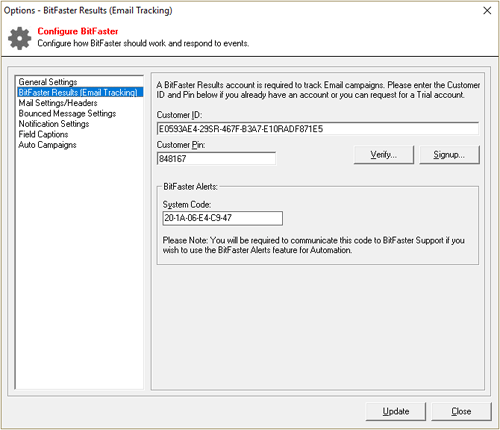Click empty area of settings list panel
This screenshot has height=430, width=500.
pyautogui.click(x=79, y=267)
